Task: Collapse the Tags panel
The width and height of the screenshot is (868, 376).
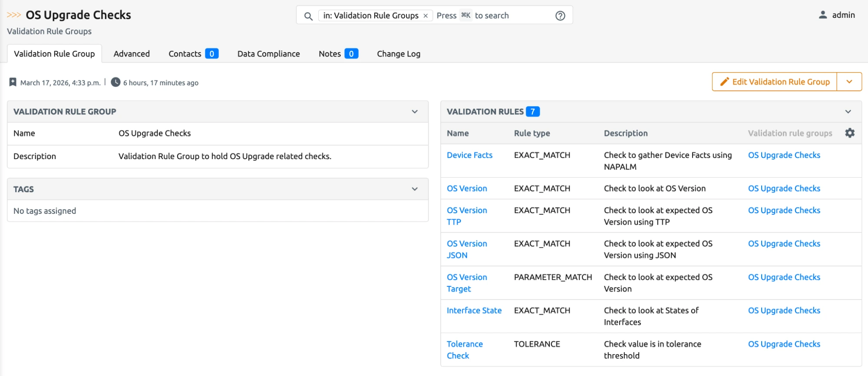Action: tap(415, 189)
